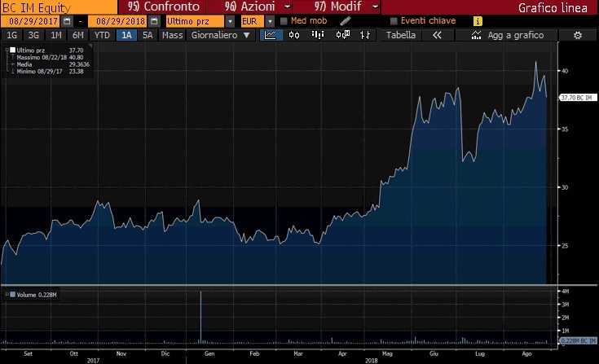Expand the Azioni menu arrow

pos(288,7)
